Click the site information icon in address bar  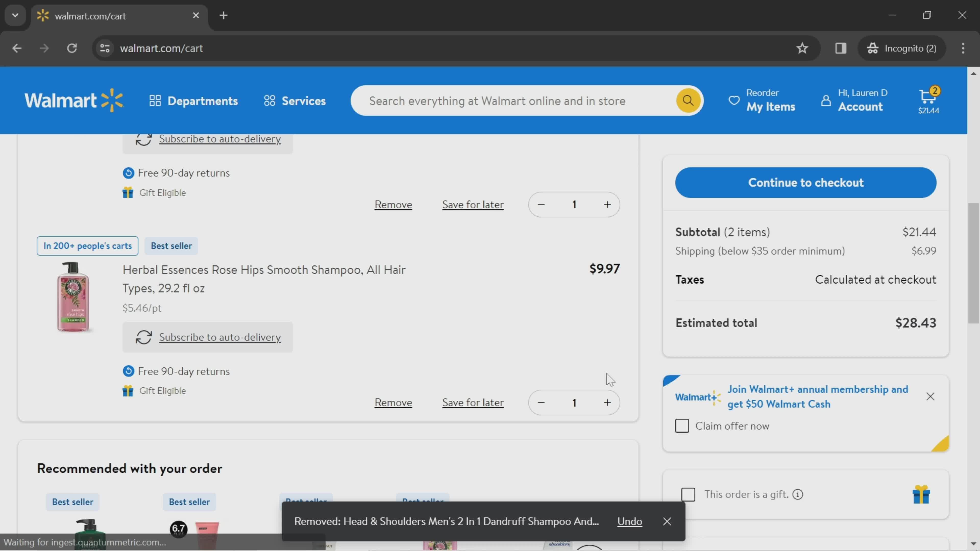pos(105,48)
